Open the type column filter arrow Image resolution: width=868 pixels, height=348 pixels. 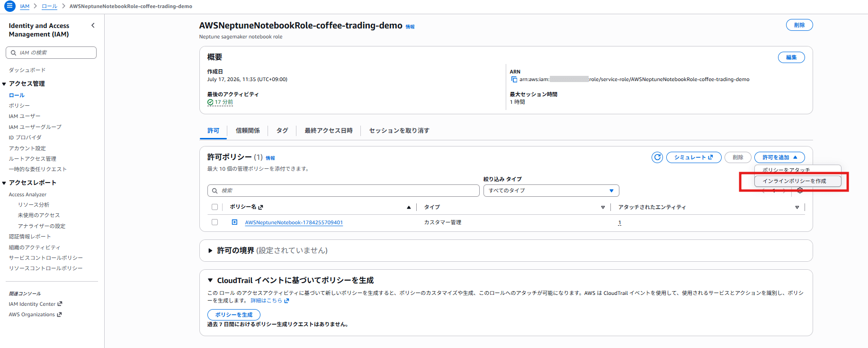click(x=603, y=207)
